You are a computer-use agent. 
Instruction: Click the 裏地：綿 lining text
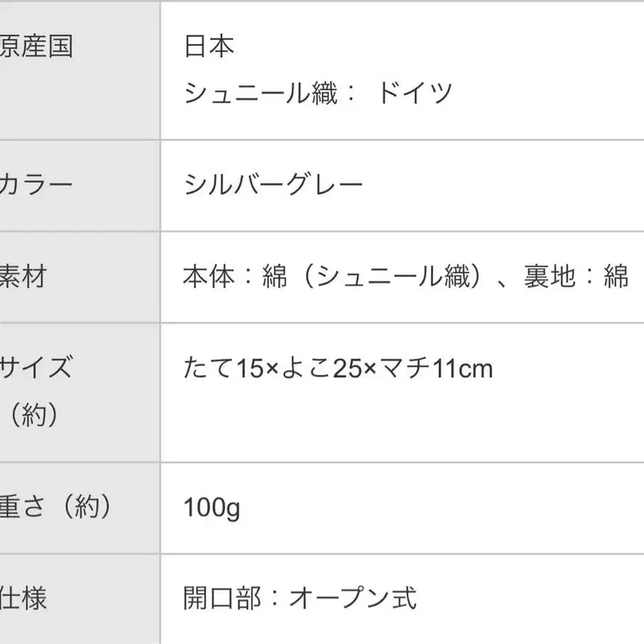point(575,277)
